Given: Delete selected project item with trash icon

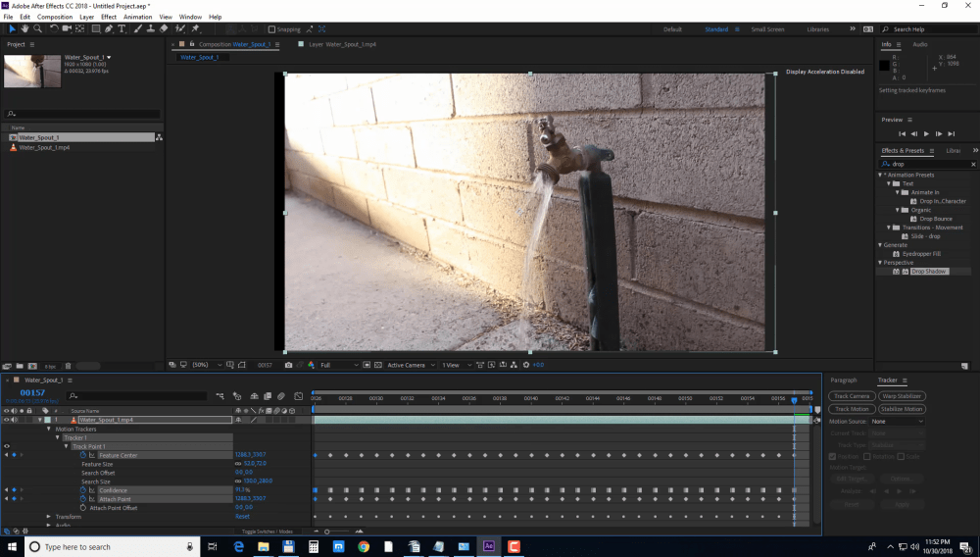Looking at the screenshot, I should click(x=69, y=367).
